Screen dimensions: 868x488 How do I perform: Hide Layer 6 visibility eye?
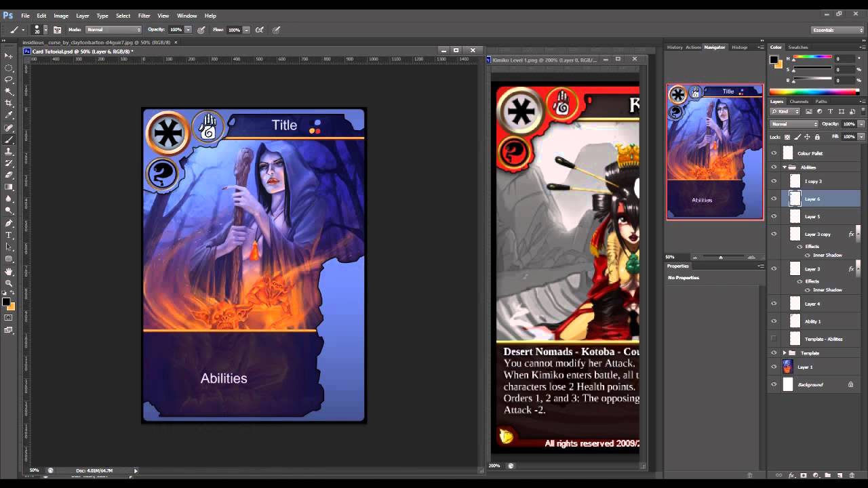(774, 199)
